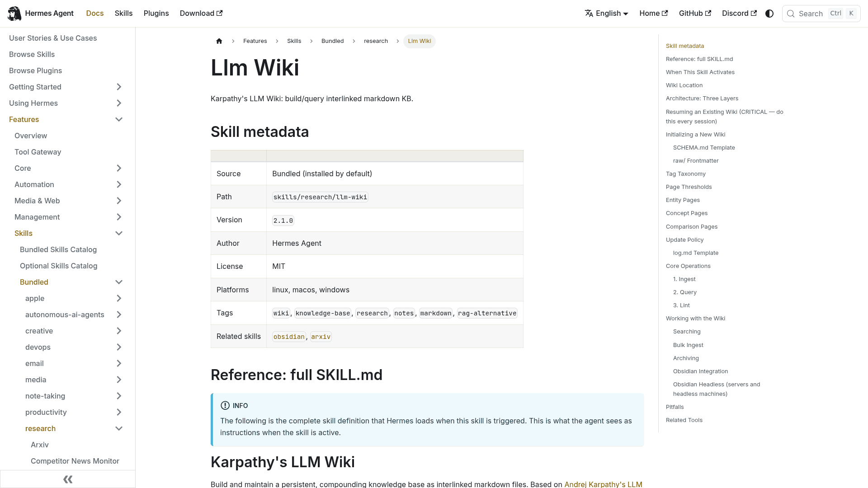Collapse the research skills chevron
Screen dimensions: 868x488
click(x=119, y=428)
